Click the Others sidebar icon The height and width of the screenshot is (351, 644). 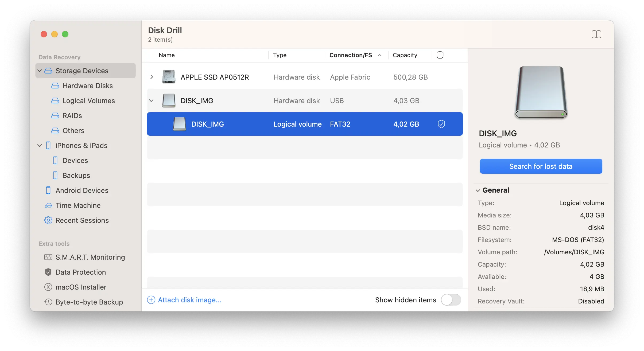point(55,130)
